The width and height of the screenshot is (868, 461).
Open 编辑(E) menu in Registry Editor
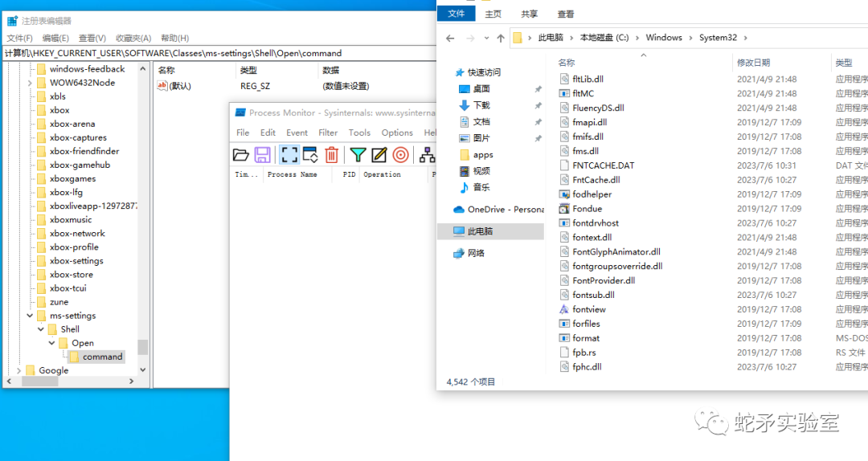point(55,39)
